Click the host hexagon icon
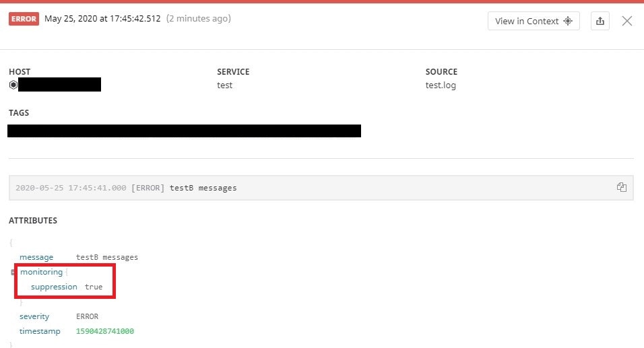 click(13, 85)
